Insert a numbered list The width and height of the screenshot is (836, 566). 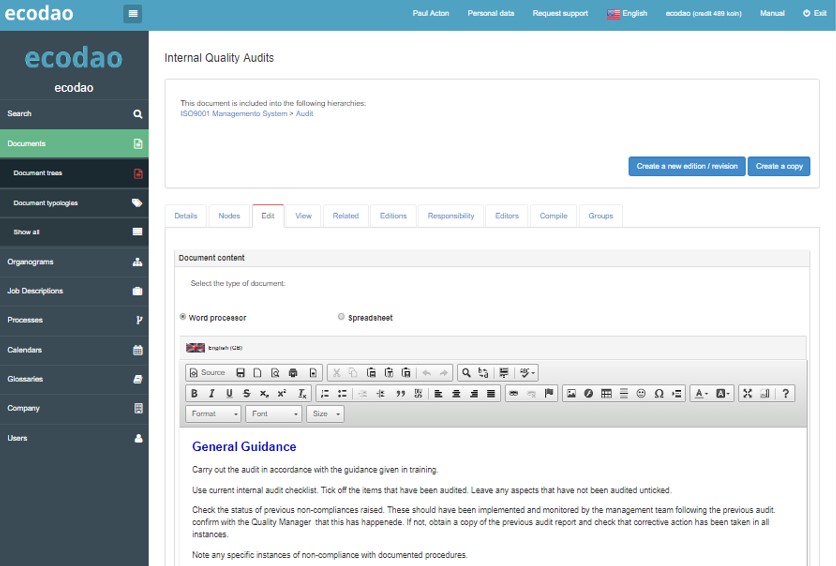tap(325, 393)
